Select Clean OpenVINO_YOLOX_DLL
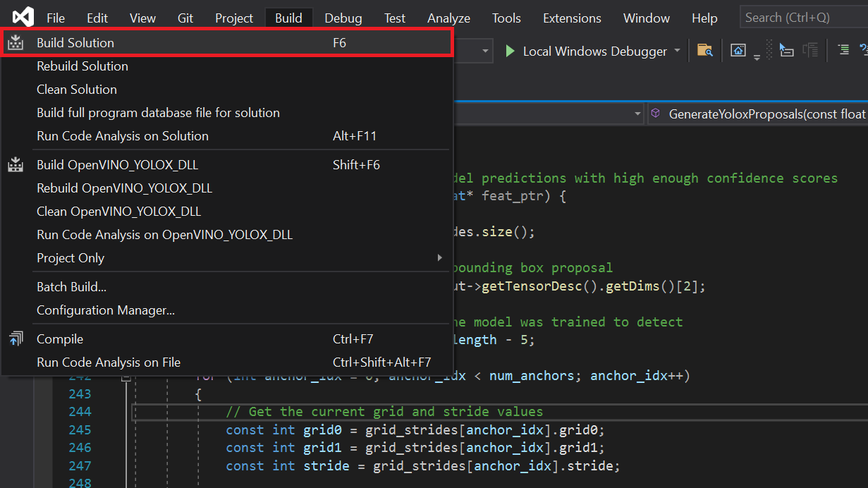Image resolution: width=868 pixels, height=488 pixels. [x=118, y=212]
